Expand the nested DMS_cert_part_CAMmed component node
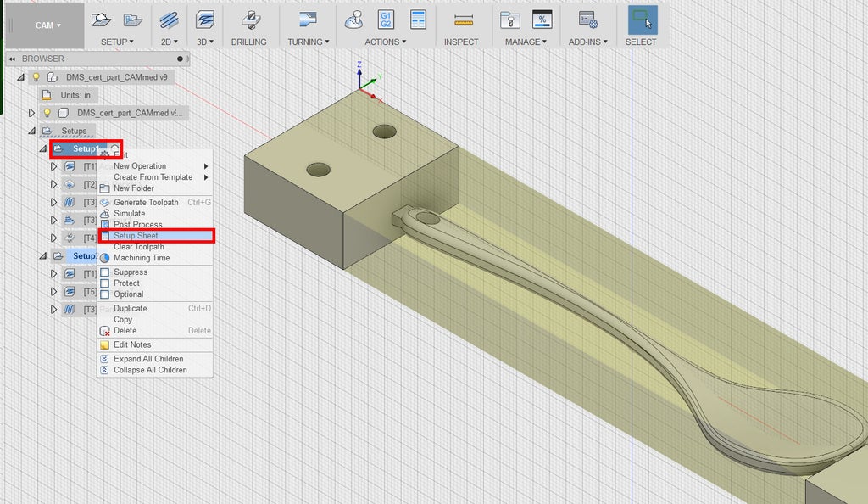The image size is (868, 504). [31, 113]
